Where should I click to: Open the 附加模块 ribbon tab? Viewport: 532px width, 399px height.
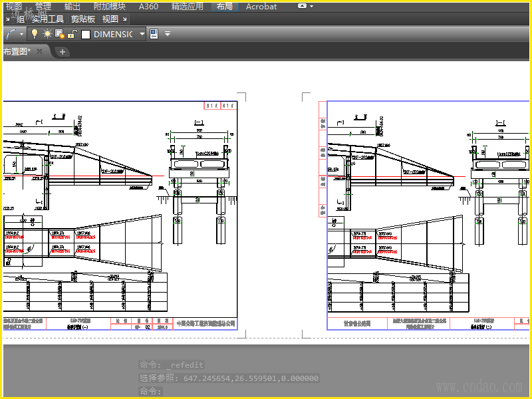tap(110, 6)
